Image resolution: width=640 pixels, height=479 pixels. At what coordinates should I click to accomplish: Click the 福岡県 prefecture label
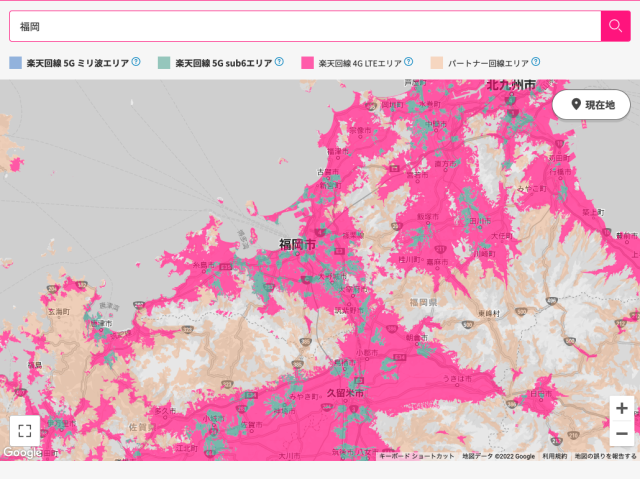pos(423,302)
